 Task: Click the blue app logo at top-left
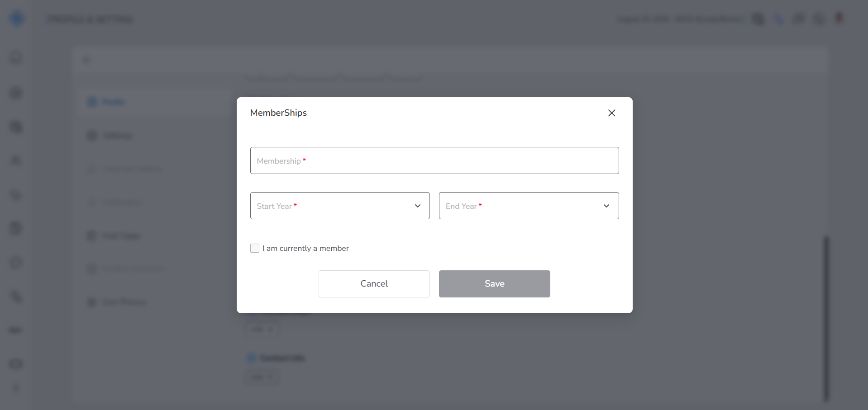pyautogui.click(x=17, y=19)
